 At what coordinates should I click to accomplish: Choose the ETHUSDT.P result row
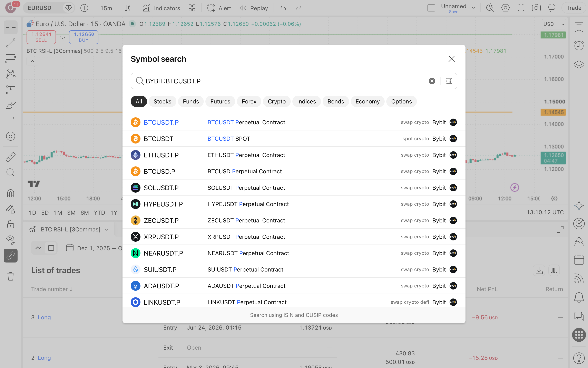pyautogui.click(x=294, y=155)
